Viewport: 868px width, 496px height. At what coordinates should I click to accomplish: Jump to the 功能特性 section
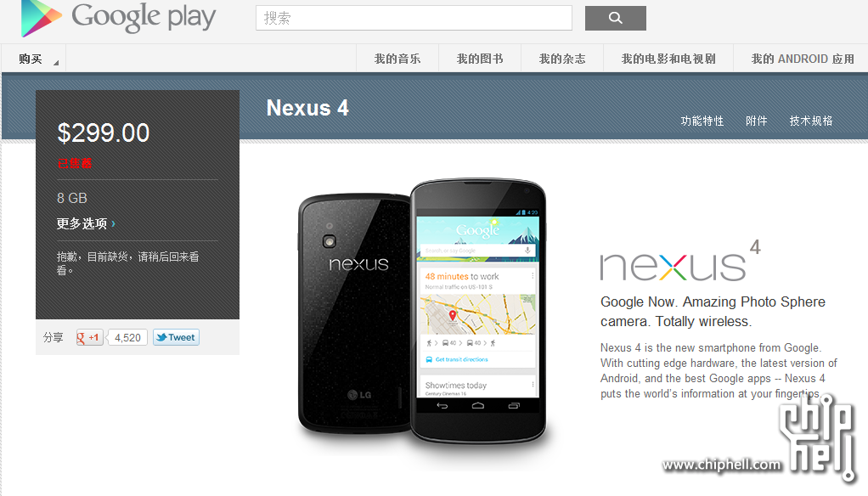click(702, 121)
